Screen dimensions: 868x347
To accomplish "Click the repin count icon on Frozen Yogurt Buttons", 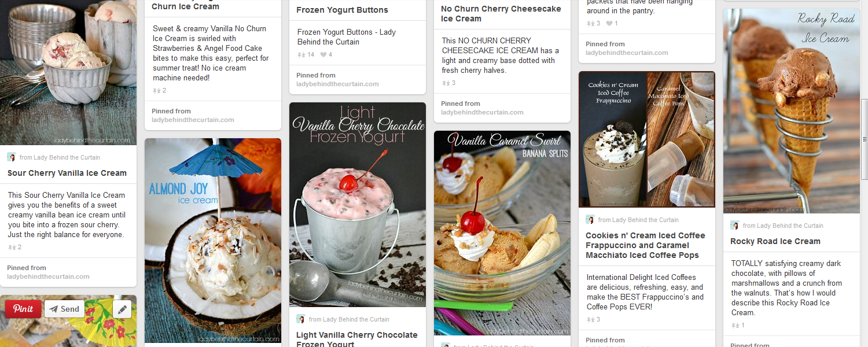I will [x=301, y=55].
